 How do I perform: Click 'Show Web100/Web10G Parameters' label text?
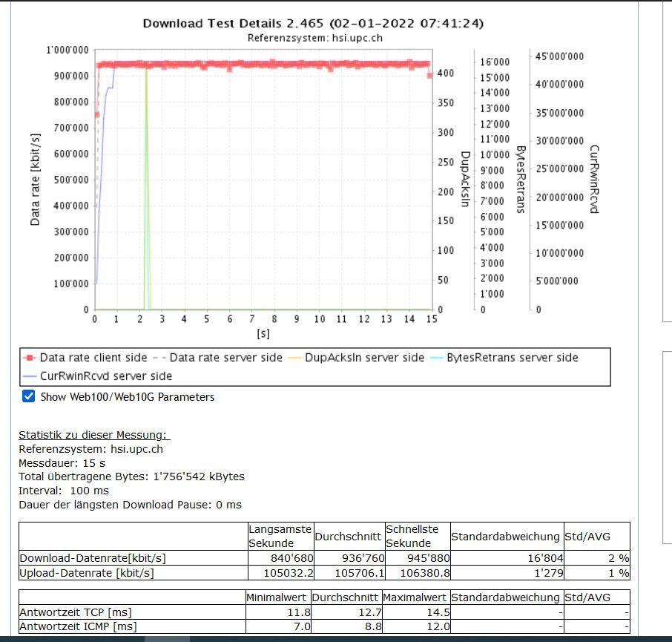point(127,397)
